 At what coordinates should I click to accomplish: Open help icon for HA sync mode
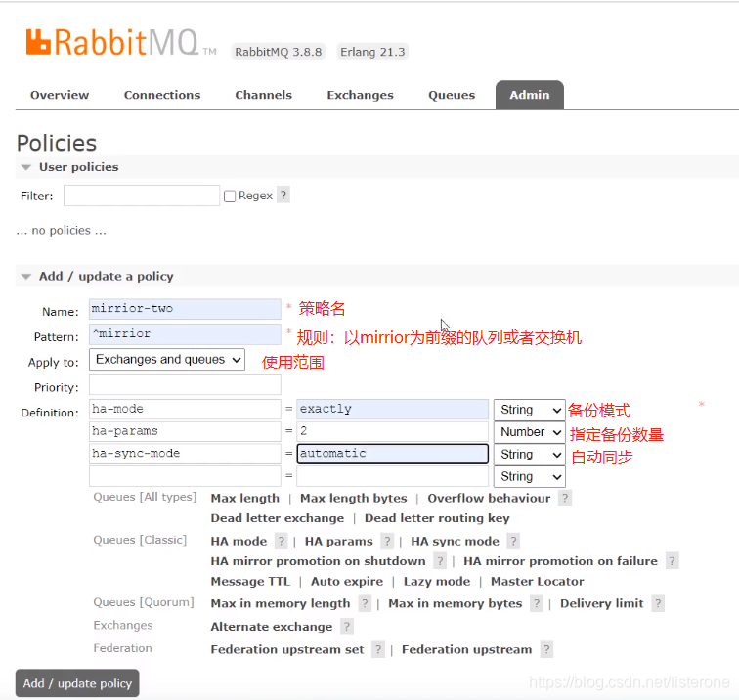[514, 541]
